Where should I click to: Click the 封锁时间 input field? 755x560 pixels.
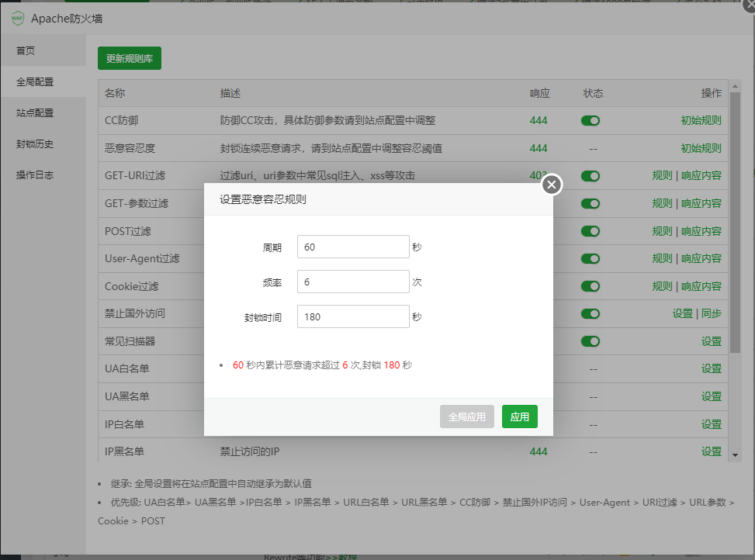pyautogui.click(x=352, y=316)
